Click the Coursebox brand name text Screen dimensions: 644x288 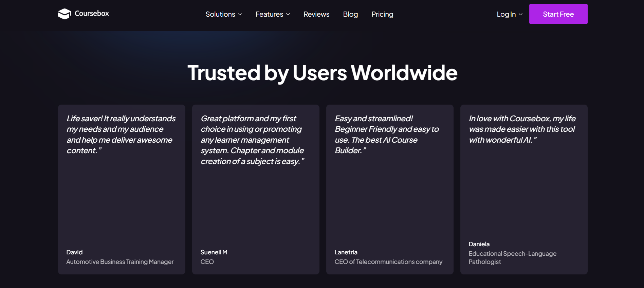point(92,14)
